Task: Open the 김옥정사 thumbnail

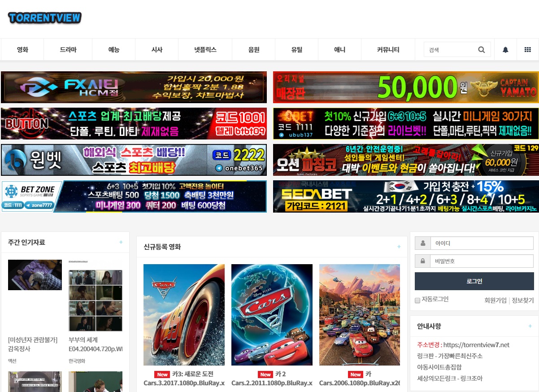Action: 35,275
